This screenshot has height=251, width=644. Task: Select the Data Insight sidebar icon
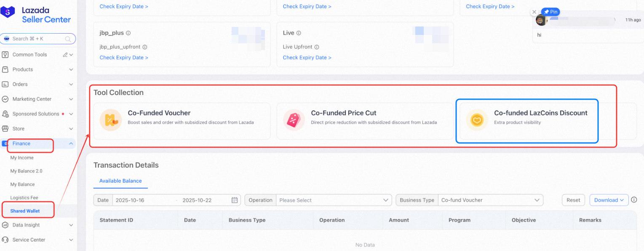[x=5, y=225]
